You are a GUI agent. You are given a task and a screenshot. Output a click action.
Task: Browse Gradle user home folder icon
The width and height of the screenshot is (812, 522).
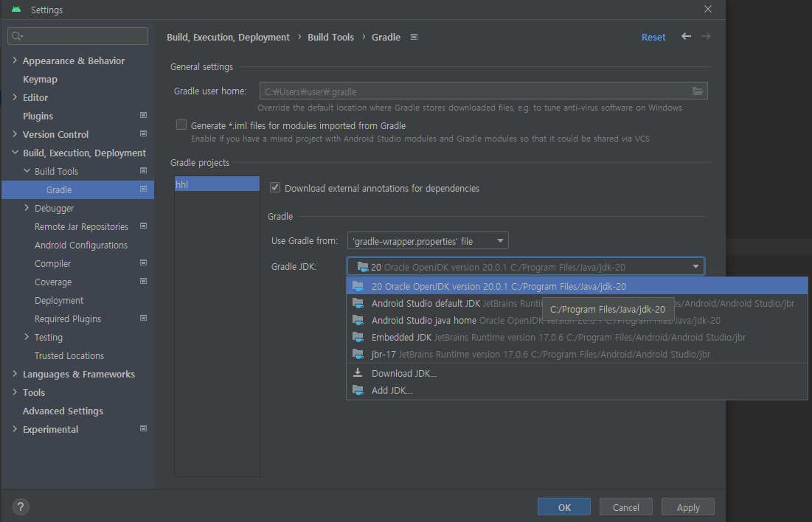pos(698,91)
